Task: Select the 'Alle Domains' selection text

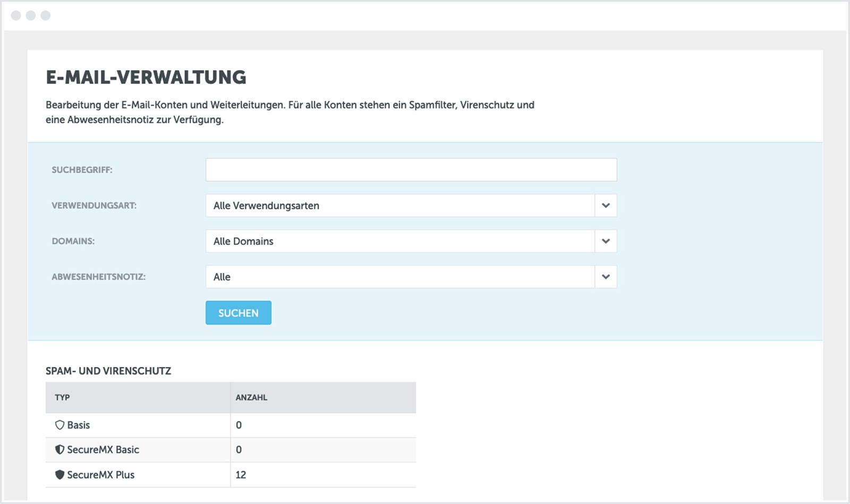Action: (x=243, y=241)
